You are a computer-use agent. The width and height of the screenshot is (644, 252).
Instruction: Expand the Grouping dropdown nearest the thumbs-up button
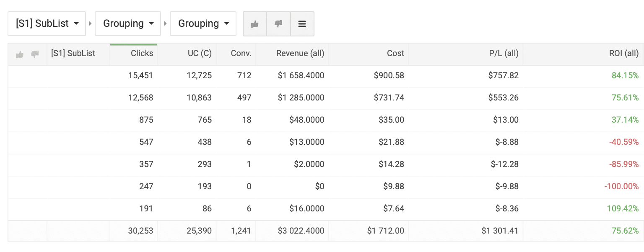click(x=203, y=24)
